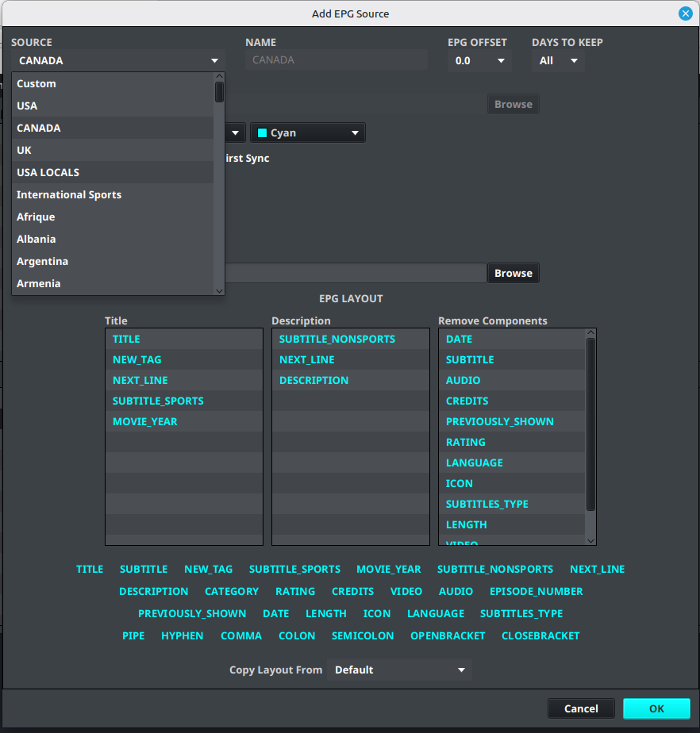The image size is (700, 733).
Task: Select SUBTITLE_NONSPORTS in Description list
Action: tap(350, 339)
